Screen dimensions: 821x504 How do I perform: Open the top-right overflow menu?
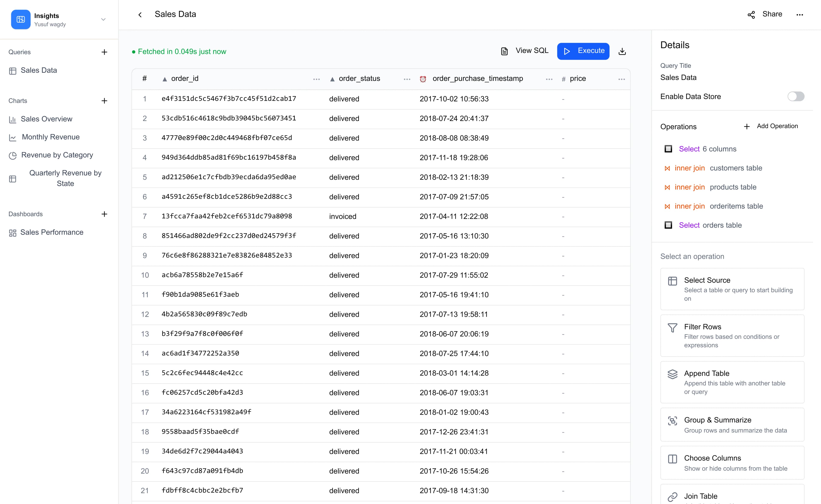point(800,15)
